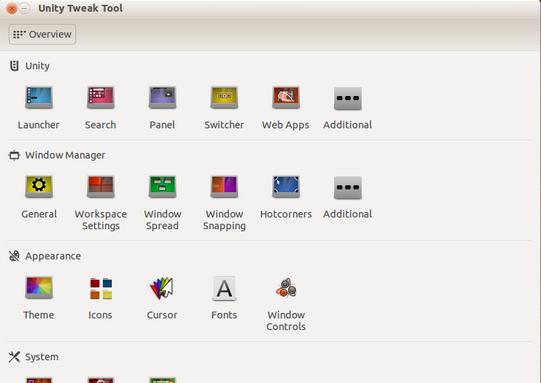
Task: Click the Window Manager section header
Action: pos(65,155)
